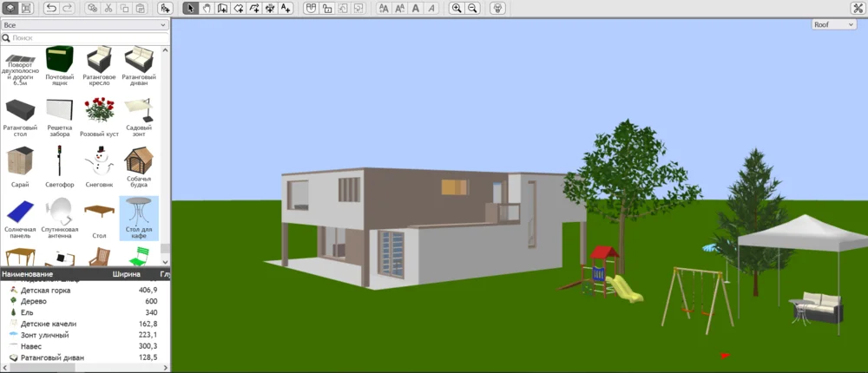The image size is (868, 373).
Task: Click the Zoom in magnifier
Action: coord(457,8)
